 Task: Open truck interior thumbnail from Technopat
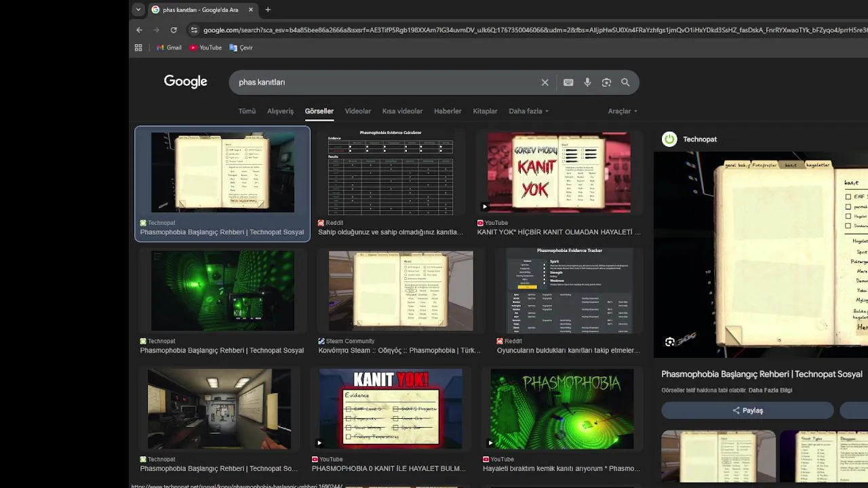219,409
